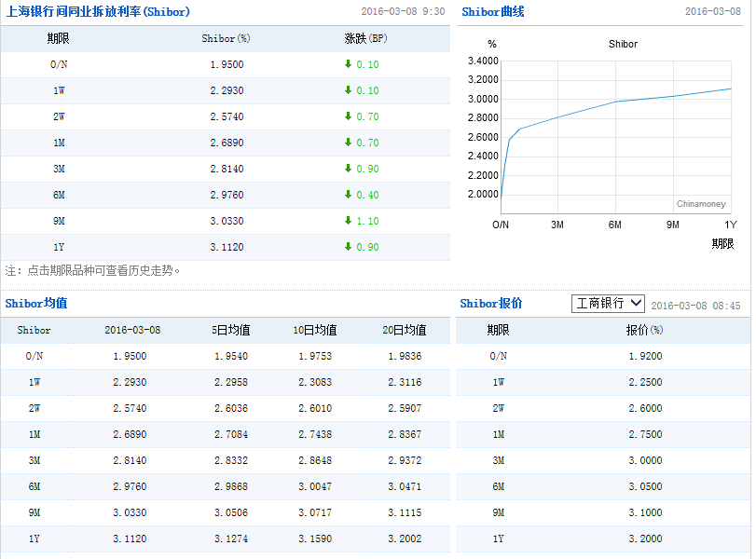The image size is (756, 559).
Task: Click the green down arrow for O/N
Action: click(348, 64)
